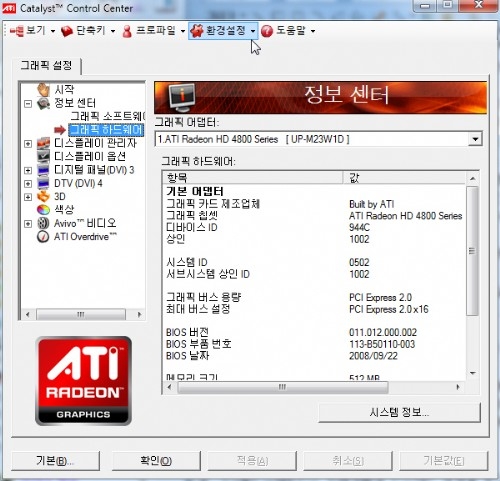Select 색상 in the tree

click(64, 210)
